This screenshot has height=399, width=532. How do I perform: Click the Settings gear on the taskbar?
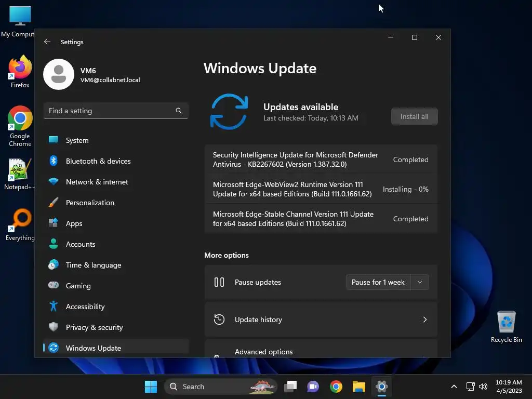pos(382,387)
